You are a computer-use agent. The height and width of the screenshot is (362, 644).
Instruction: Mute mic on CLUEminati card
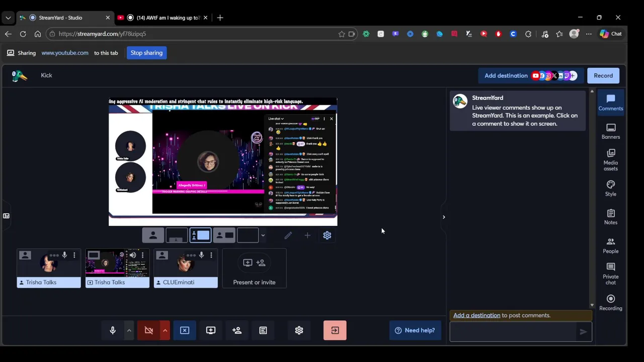[201, 255]
